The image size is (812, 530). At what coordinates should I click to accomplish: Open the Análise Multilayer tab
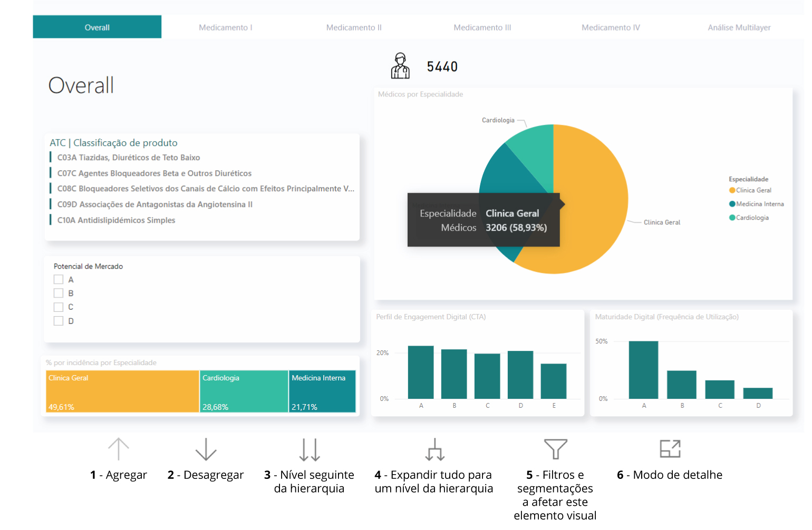(x=739, y=27)
